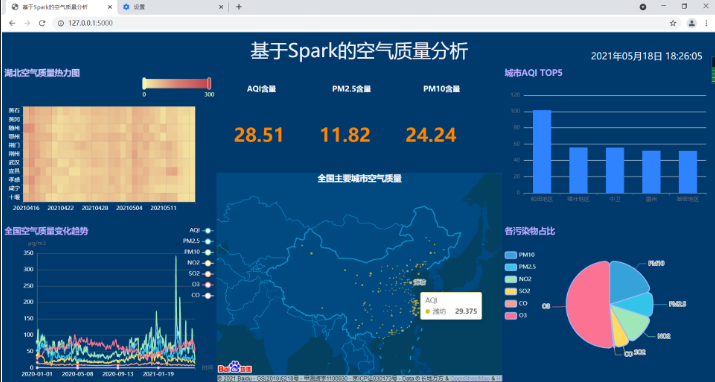Open the browser profile avatar icon

pos(692,23)
